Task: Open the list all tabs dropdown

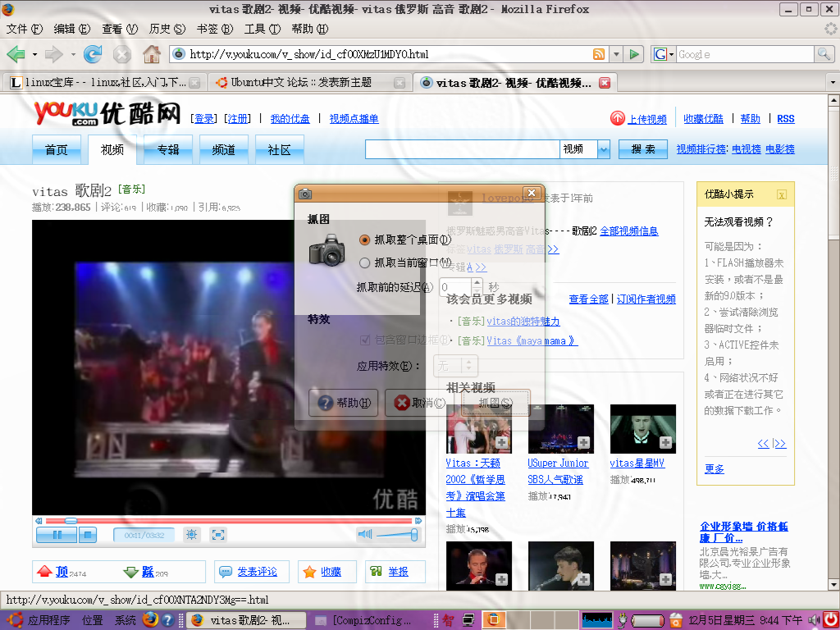Action: (833, 83)
